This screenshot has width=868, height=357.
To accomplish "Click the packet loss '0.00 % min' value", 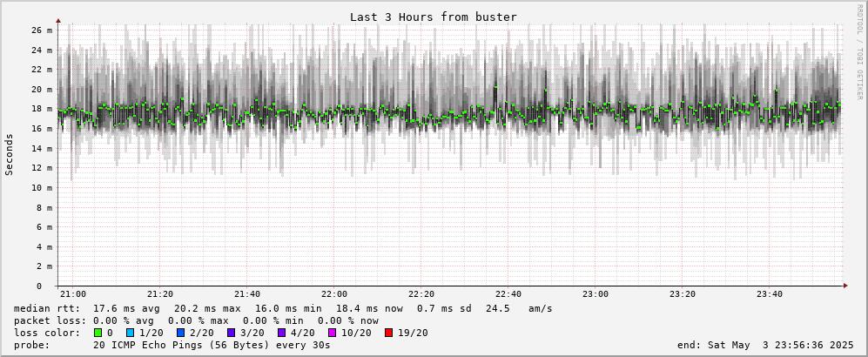I will 277,320.
